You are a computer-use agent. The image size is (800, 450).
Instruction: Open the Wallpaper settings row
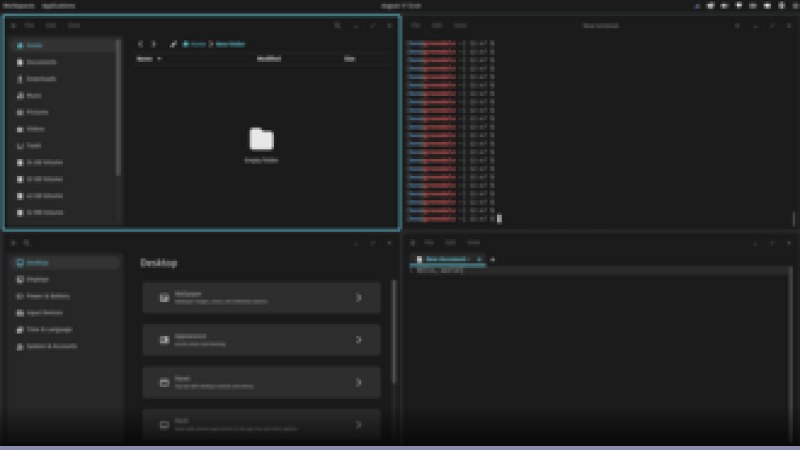click(261, 297)
